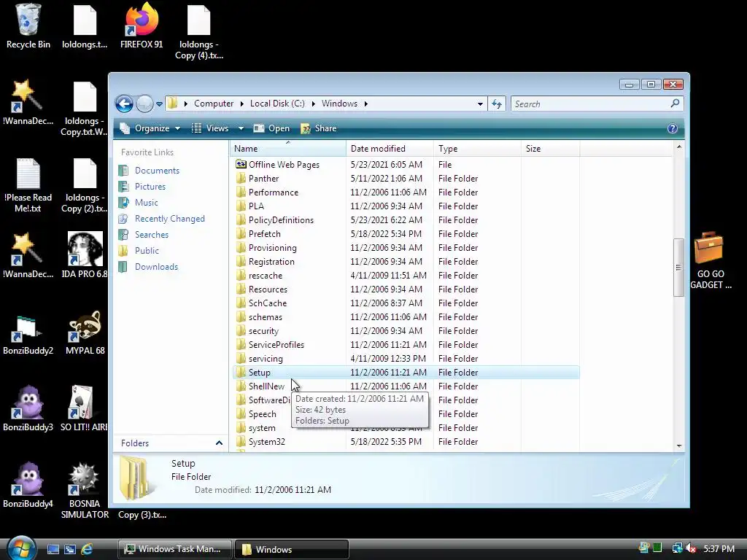This screenshot has width=747, height=560.
Task: Click Switch between windows quick launch icon
Action: click(x=70, y=550)
